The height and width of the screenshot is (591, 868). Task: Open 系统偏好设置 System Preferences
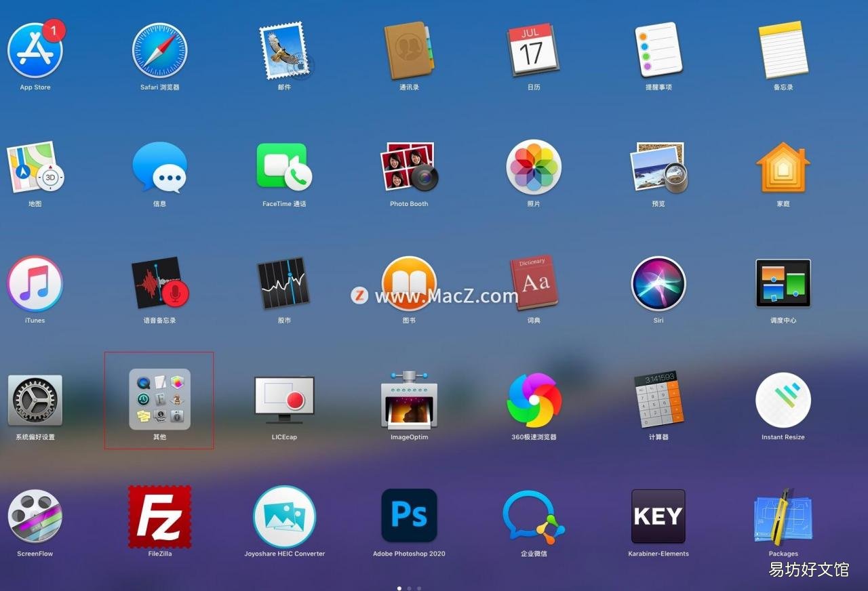pyautogui.click(x=35, y=400)
